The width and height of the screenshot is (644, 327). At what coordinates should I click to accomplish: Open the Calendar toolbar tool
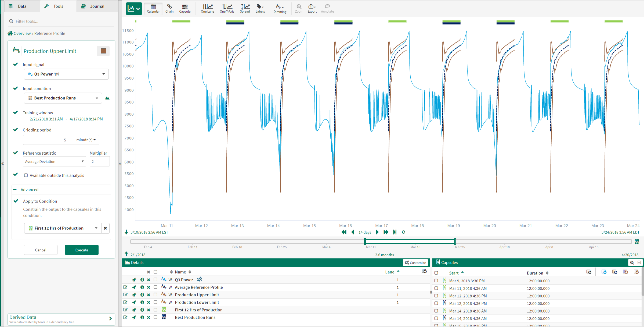click(x=153, y=8)
